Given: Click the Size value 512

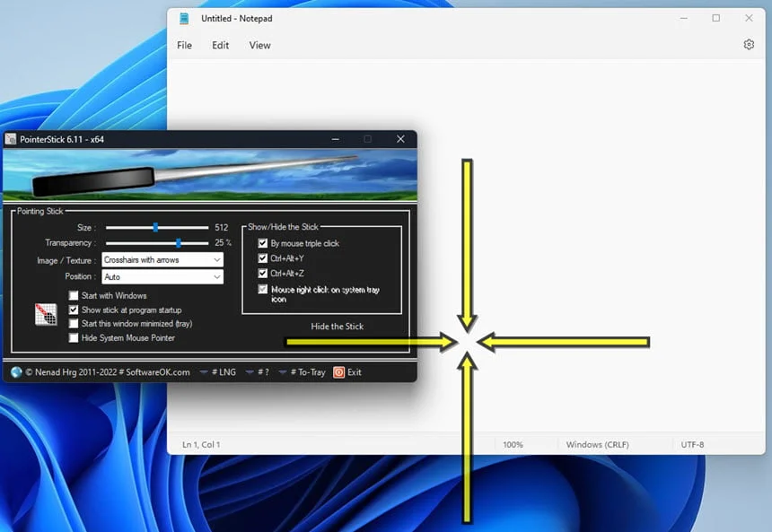Looking at the screenshot, I should pos(222,227).
